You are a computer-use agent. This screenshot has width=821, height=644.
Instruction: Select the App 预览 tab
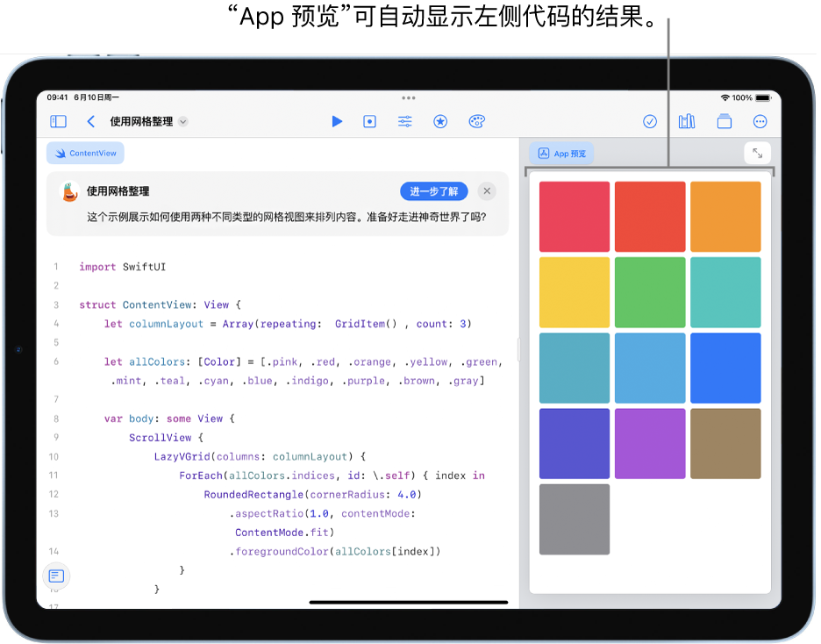point(562,154)
